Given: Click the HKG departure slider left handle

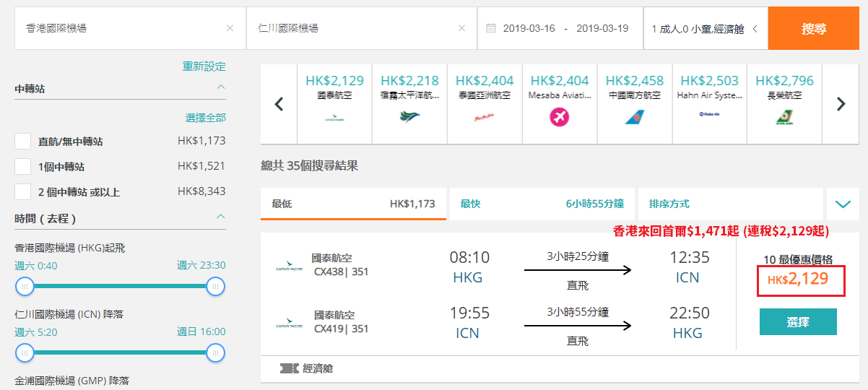Looking at the screenshot, I should click(x=25, y=287).
